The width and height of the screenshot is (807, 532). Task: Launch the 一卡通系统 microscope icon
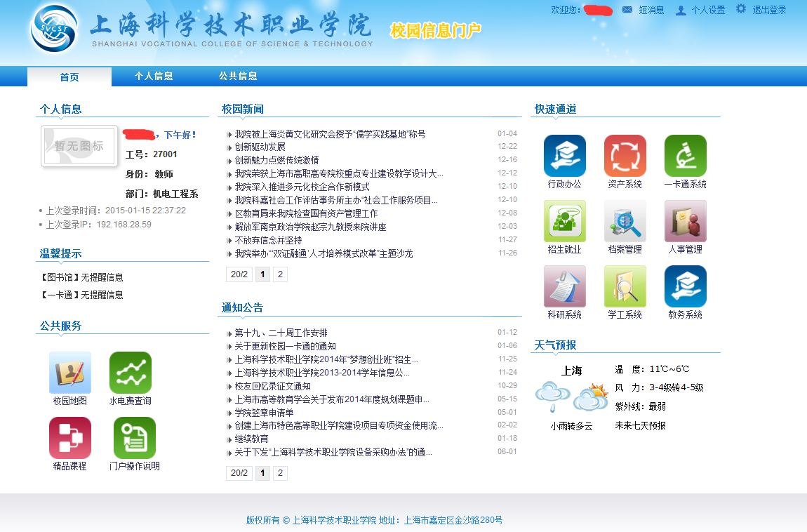click(685, 156)
